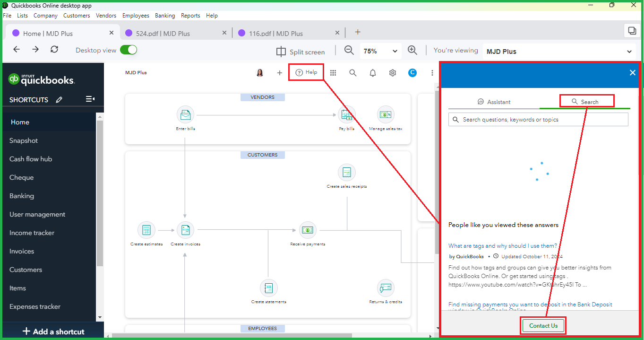Click the Returns & credits icon
The image size is (644, 340).
point(386,287)
